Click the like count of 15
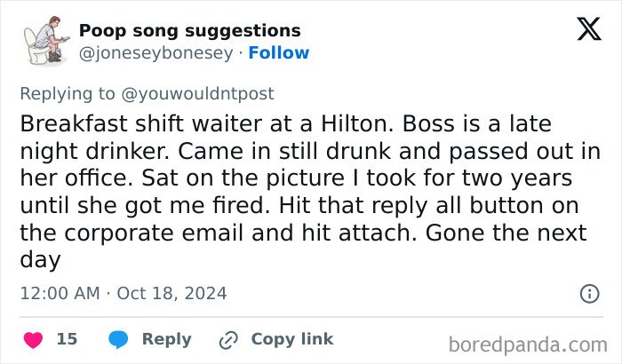 tap(67, 339)
